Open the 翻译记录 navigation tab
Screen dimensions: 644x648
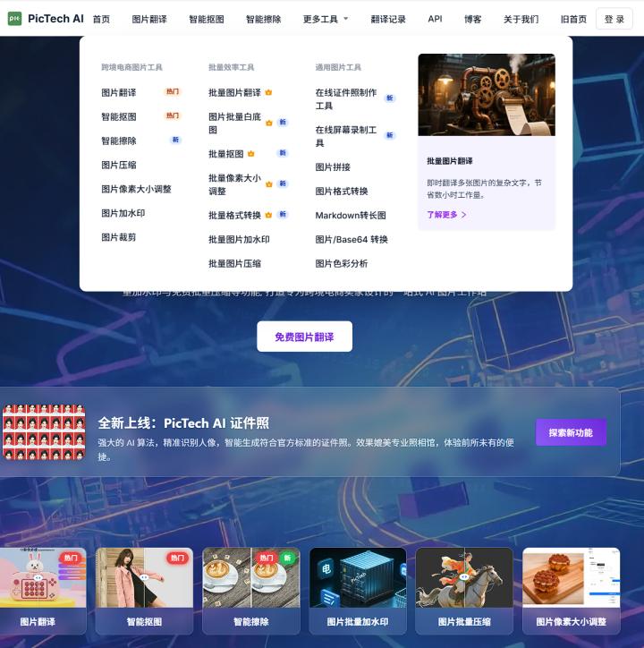[388, 19]
